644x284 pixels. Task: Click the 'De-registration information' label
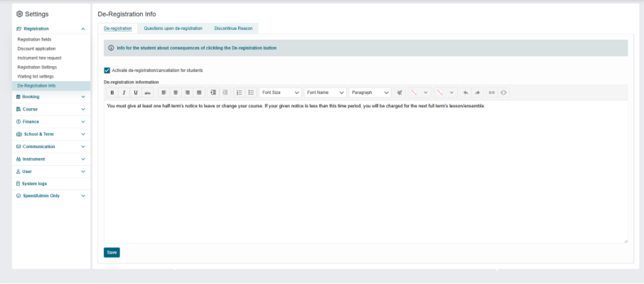pyautogui.click(x=131, y=82)
